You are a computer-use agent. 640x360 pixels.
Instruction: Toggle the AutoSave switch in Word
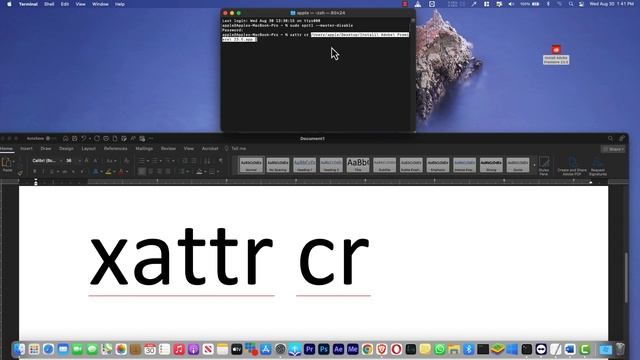coord(50,139)
